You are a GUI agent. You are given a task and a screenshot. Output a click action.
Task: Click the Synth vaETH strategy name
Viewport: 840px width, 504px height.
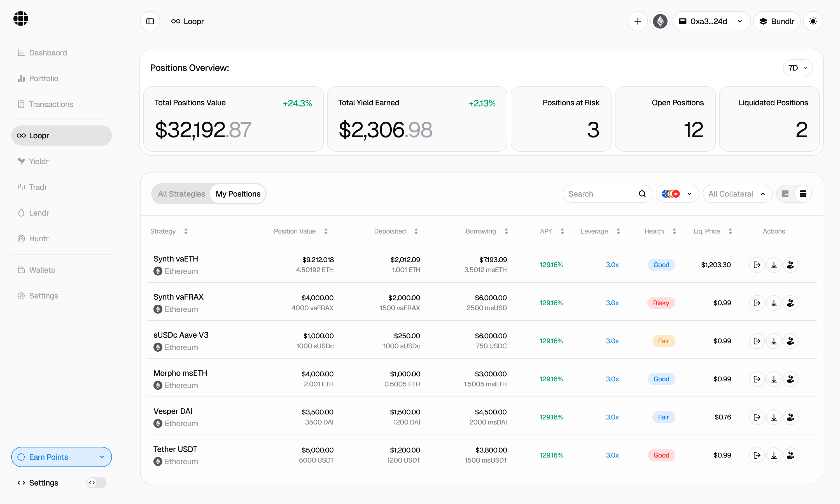pyautogui.click(x=176, y=259)
